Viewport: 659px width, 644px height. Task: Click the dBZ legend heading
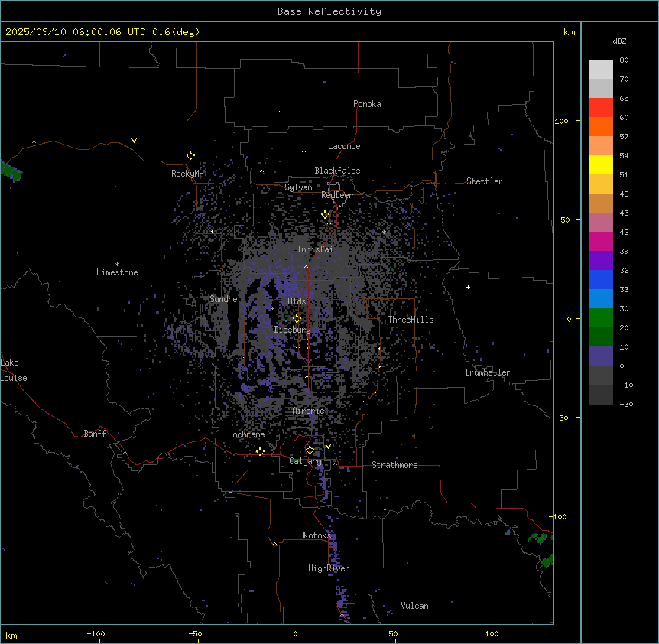(x=619, y=41)
